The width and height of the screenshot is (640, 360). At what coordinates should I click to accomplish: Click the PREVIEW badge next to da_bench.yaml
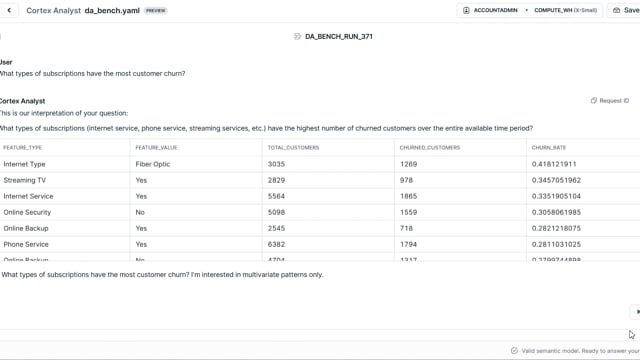click(156, 11)
